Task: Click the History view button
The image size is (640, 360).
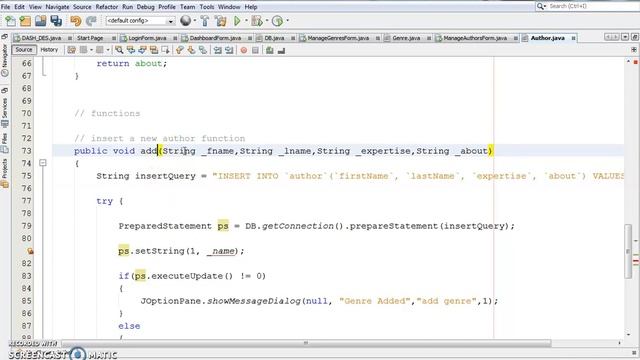Action: [49, 49]
